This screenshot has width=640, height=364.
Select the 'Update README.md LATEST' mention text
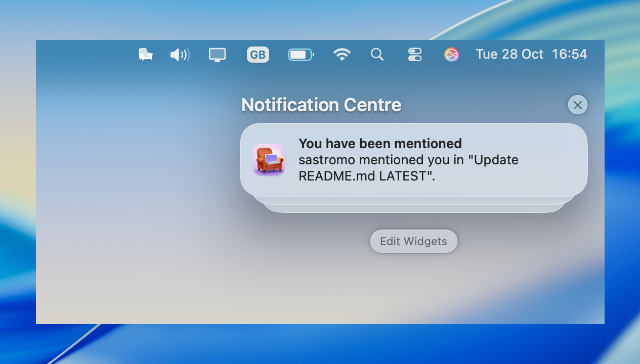[408, 168]
